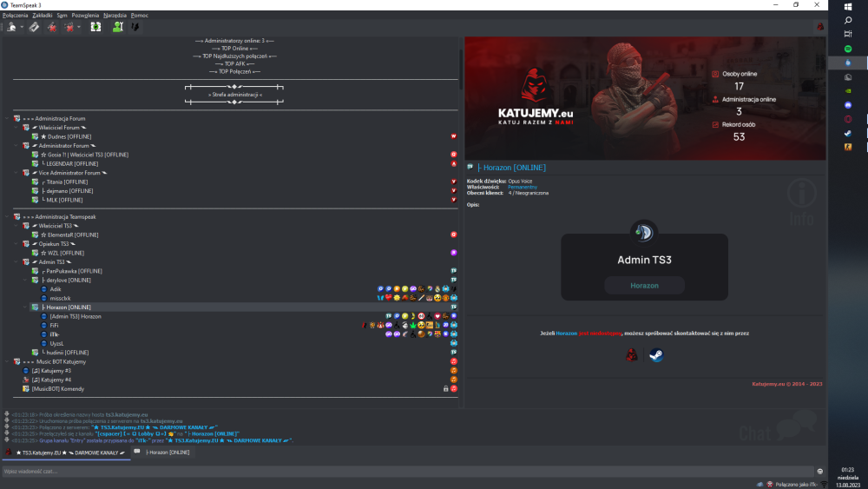The image size is (868, 489).
Task: Click the Disconnect from all servers icon
Action: (x=69, y=27)
